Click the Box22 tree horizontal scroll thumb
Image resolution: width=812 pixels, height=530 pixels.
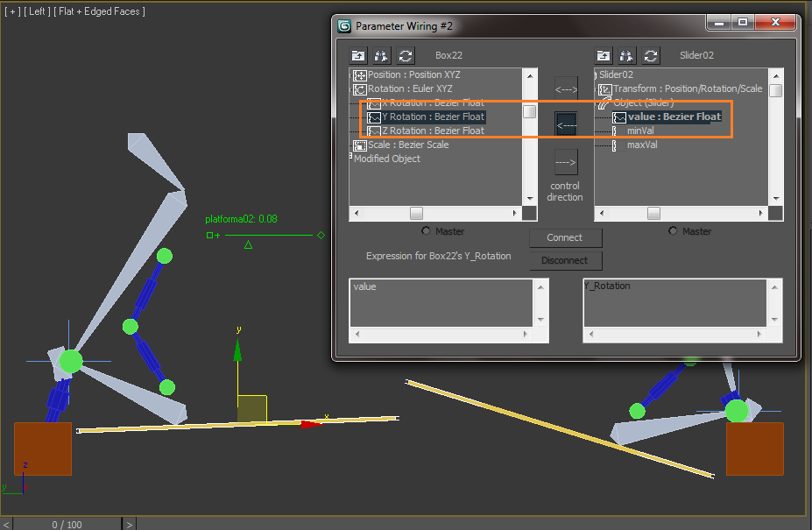[416, 213]
